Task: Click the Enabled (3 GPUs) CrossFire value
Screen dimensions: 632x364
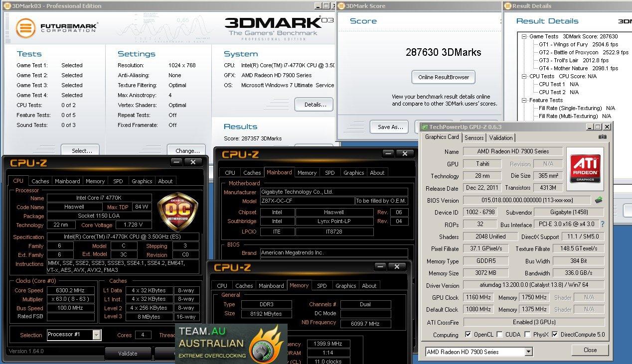Action: [x=534, y=322]
